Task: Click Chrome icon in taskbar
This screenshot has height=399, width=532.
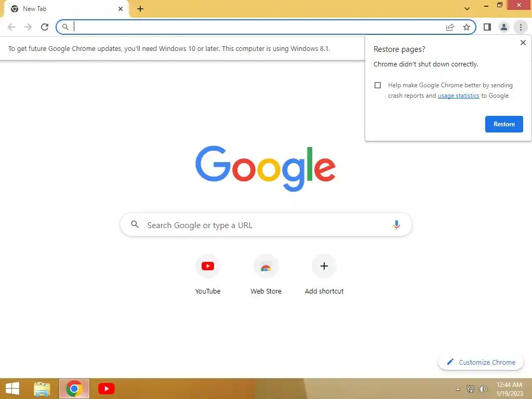Action: tap(74, 389)
